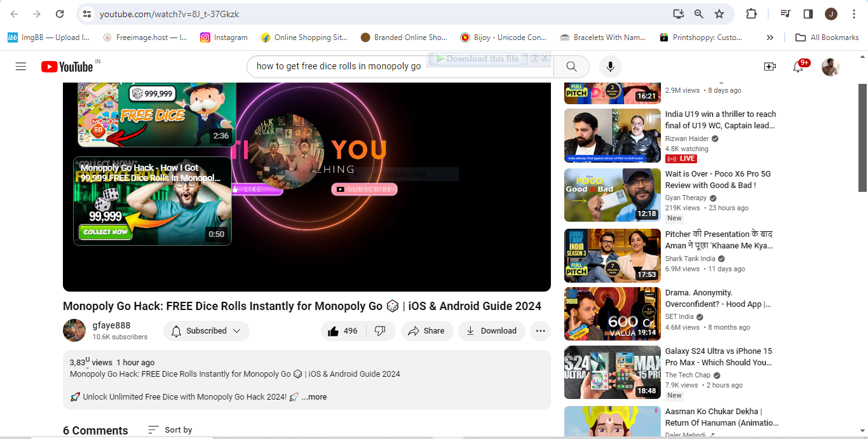
Task: Open Gyan Therapy channel name
Action: coord(686,198)
